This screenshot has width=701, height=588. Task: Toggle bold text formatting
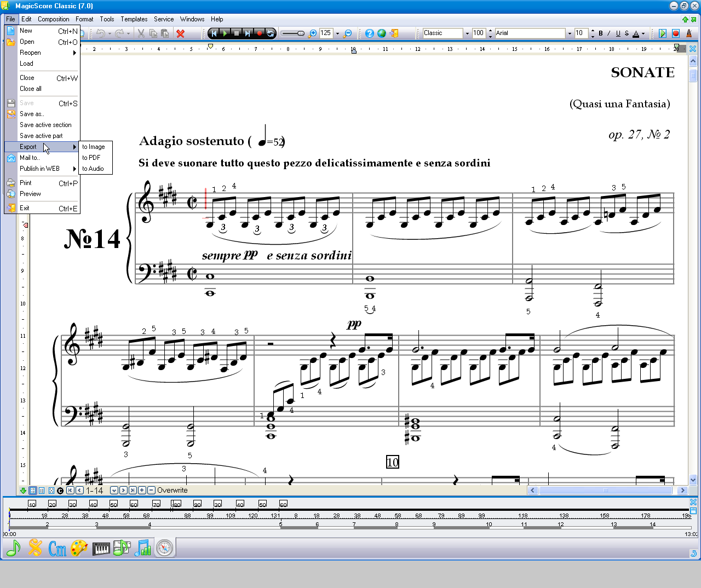[601, 33]
